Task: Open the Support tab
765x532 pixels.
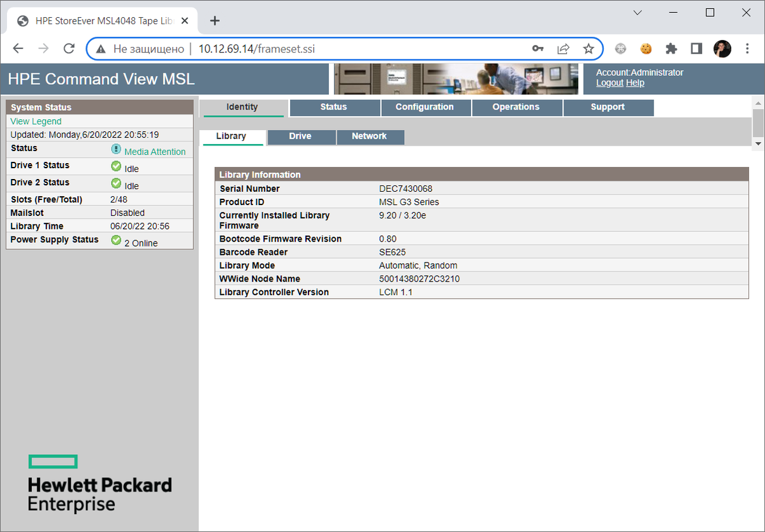Action: coord(608,108)
